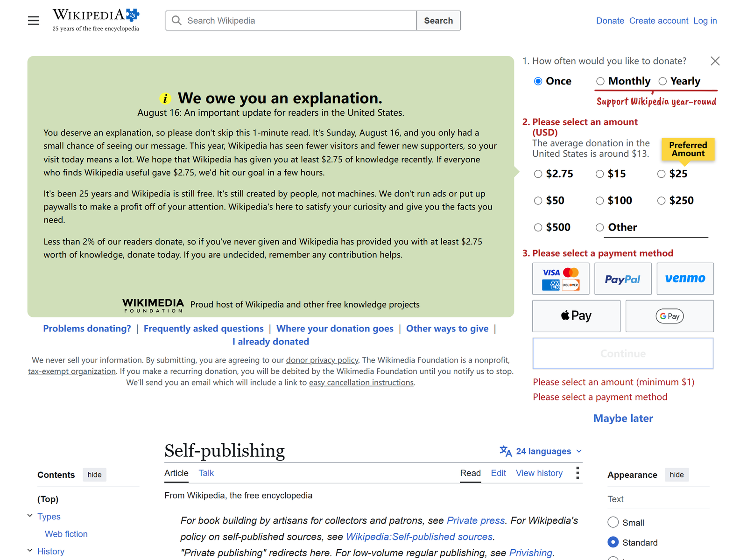
Task: Choose PayPal payment method
Action: tap(623, 279)
